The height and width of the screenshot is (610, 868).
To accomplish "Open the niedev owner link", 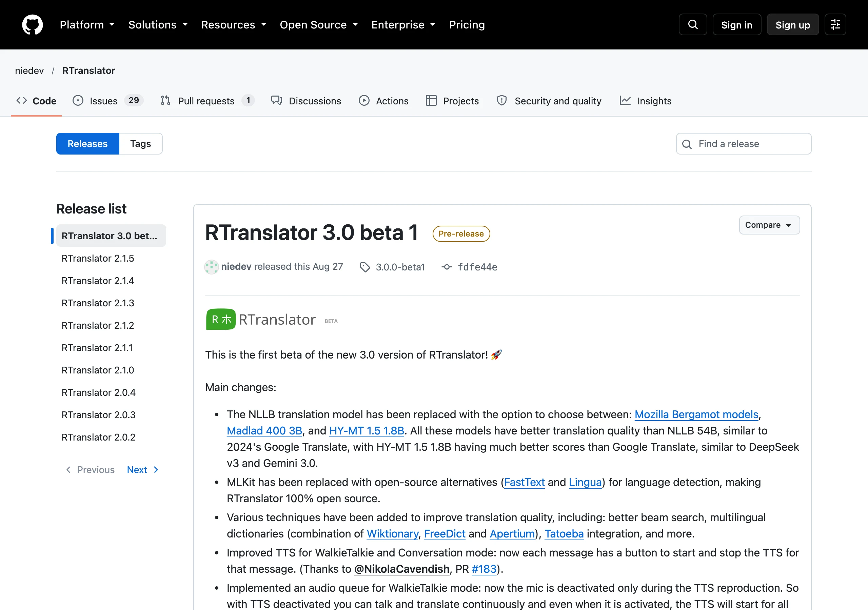I will pos(29,71).
